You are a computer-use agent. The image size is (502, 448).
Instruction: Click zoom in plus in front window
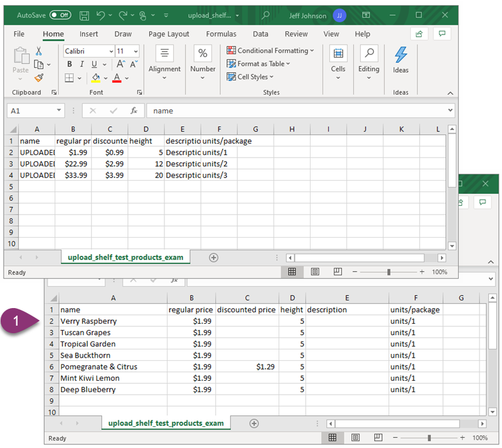[x=422, y=272]
